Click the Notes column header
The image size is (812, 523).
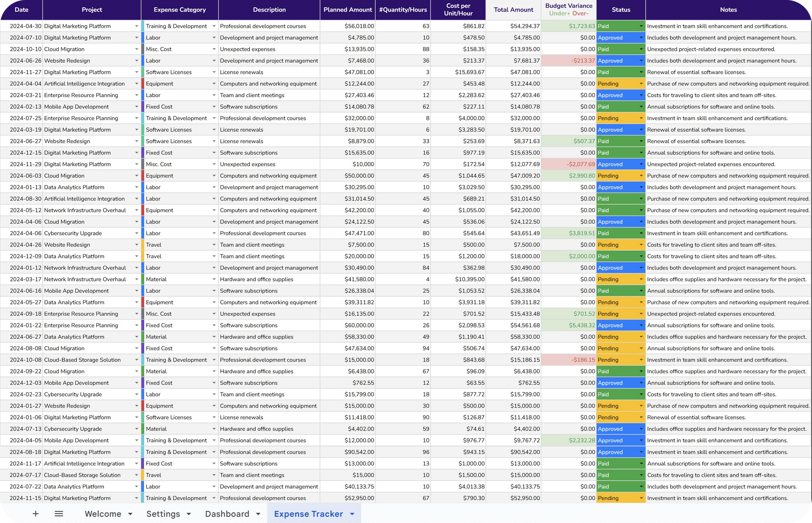tap(728, 9)
